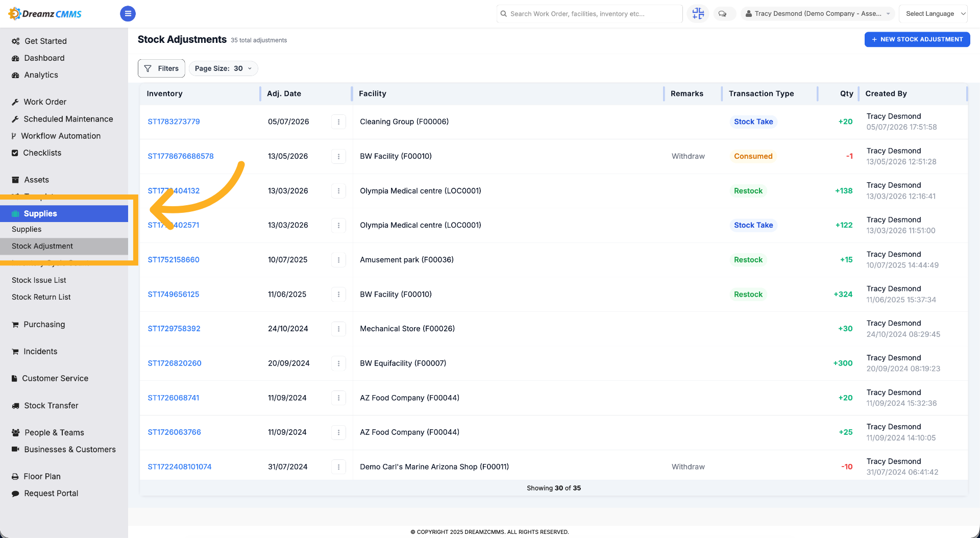Open row menu for ST1778676686578
Viewport: 980px width, 538px height.
[338, 156]
